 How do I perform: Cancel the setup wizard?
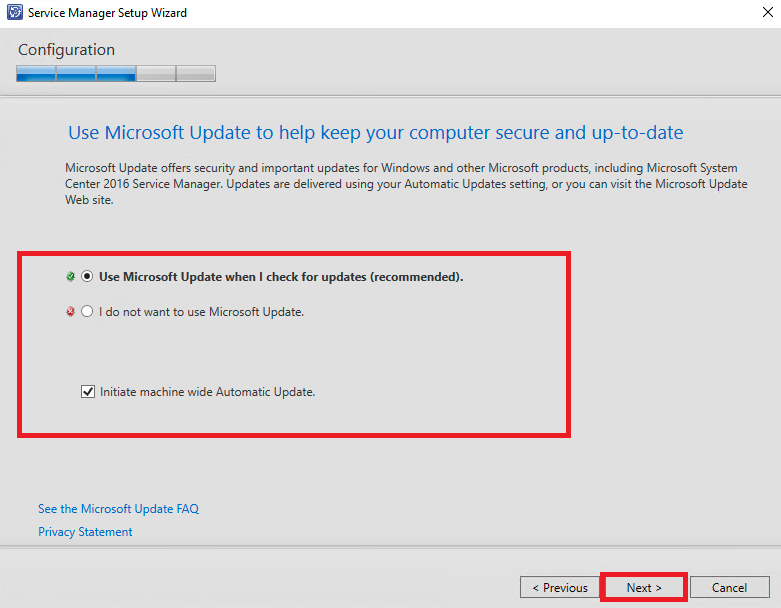click(x=730, y=588)
